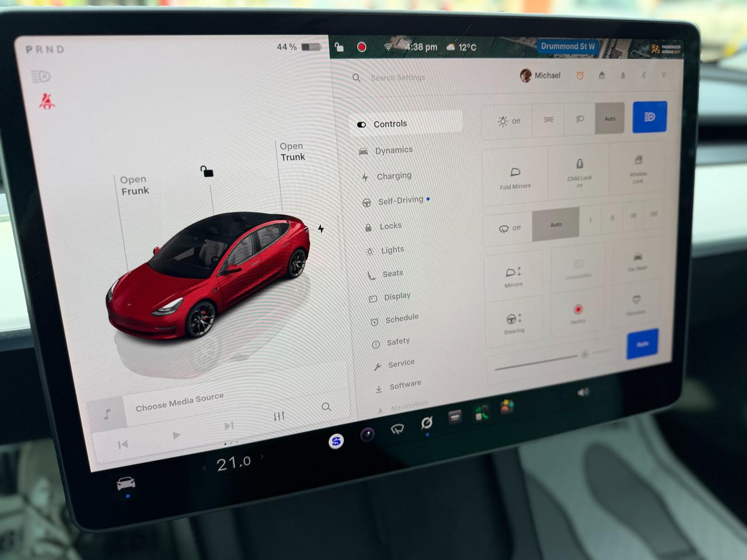Viewport: 747px width, 560px height.
Task: Open the Software settings menu
Action: pyautogui.click(x=399, y=386)
